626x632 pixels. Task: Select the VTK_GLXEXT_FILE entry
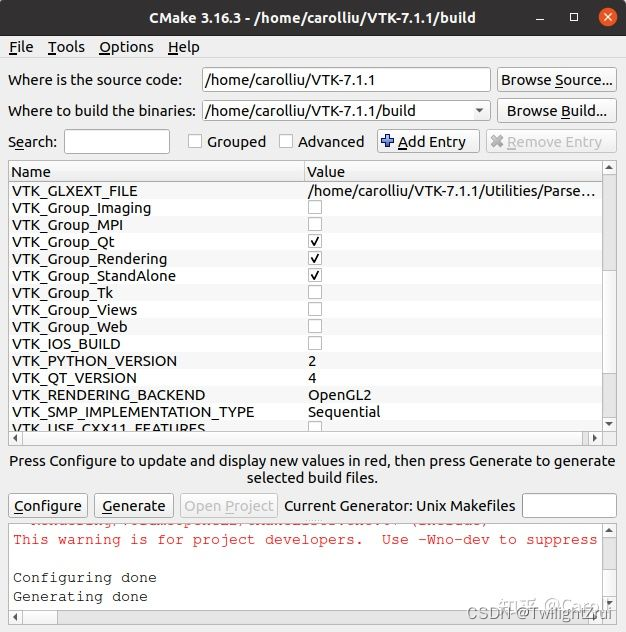(75, 191)
